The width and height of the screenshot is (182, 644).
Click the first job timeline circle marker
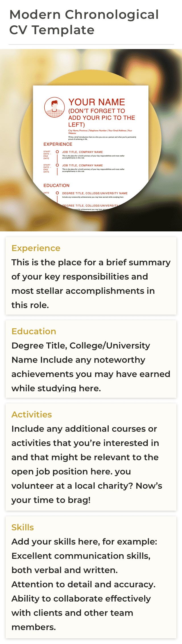click(x=57, y=152)
